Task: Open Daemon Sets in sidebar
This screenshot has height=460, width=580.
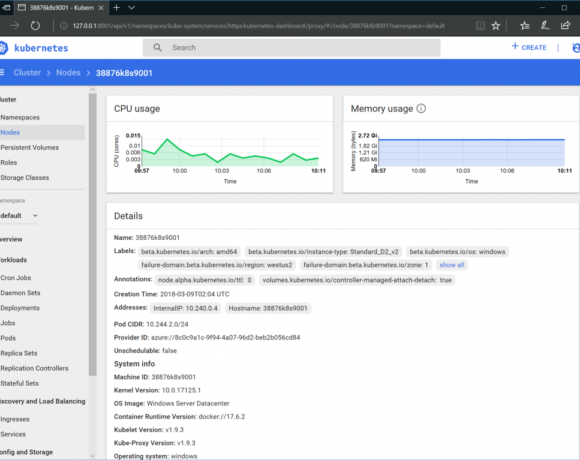Action: [x=20, y=293]
